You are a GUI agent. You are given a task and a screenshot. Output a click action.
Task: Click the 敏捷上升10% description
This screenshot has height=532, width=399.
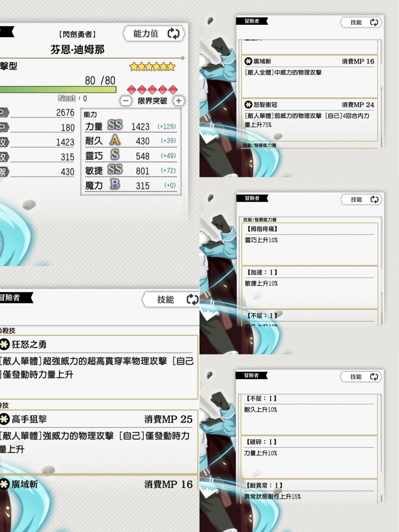[x=261, y=283]
